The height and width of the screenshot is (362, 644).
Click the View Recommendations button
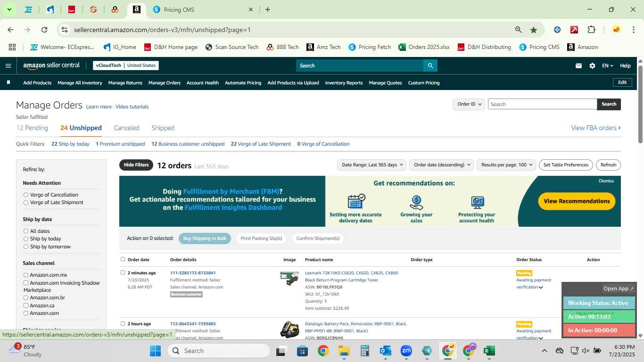point(577,201)
